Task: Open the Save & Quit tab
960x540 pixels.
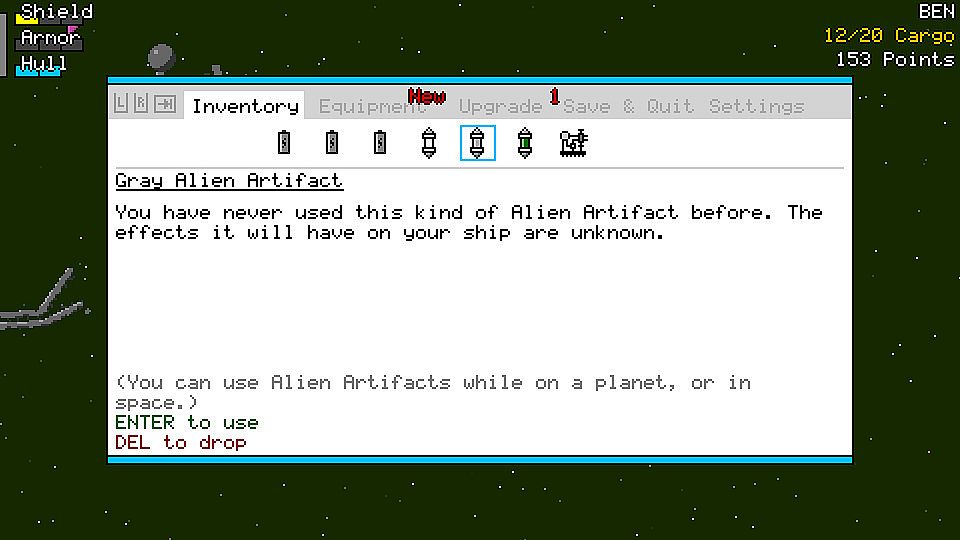Action: click(x=628, y=107)
